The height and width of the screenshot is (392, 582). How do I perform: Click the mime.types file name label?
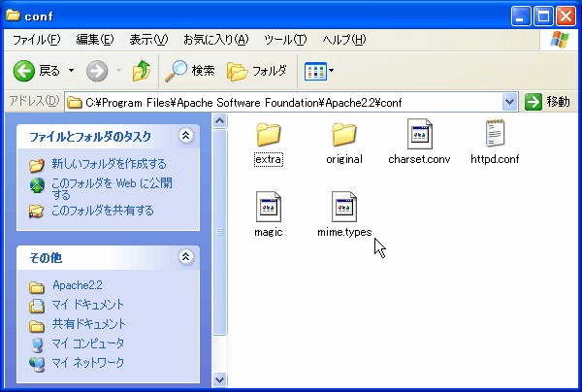(x=344, y=232)
